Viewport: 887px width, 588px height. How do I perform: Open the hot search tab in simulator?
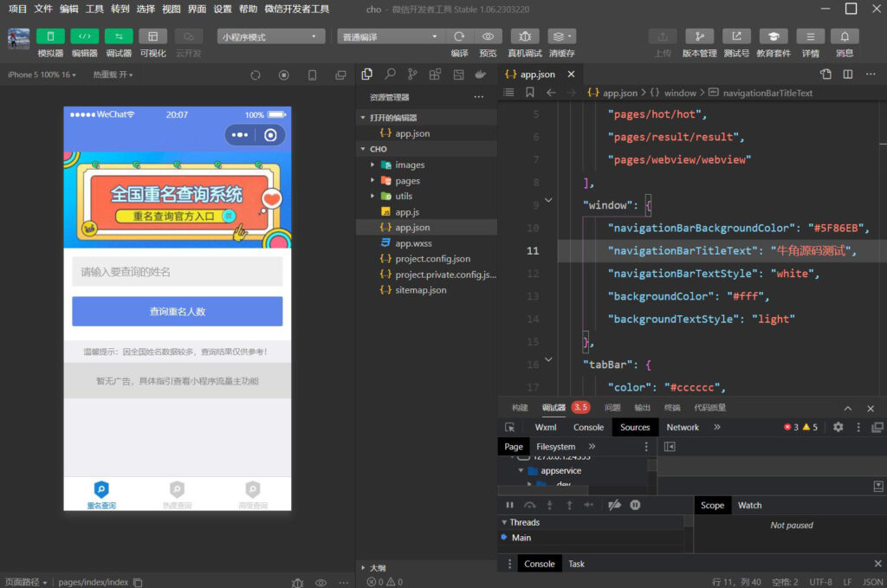[x=177, y=494]
